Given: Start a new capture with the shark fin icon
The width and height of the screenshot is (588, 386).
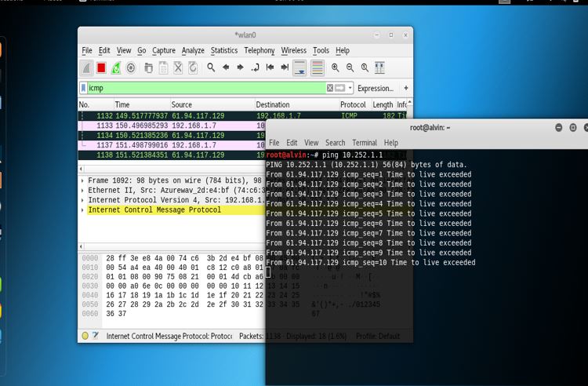Looking at the screenshot, I should [86, 68].
